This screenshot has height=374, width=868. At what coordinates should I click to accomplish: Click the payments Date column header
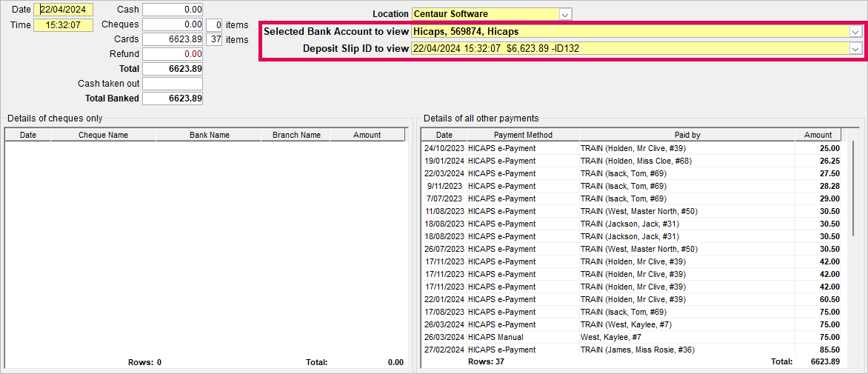tap(444, 135)
